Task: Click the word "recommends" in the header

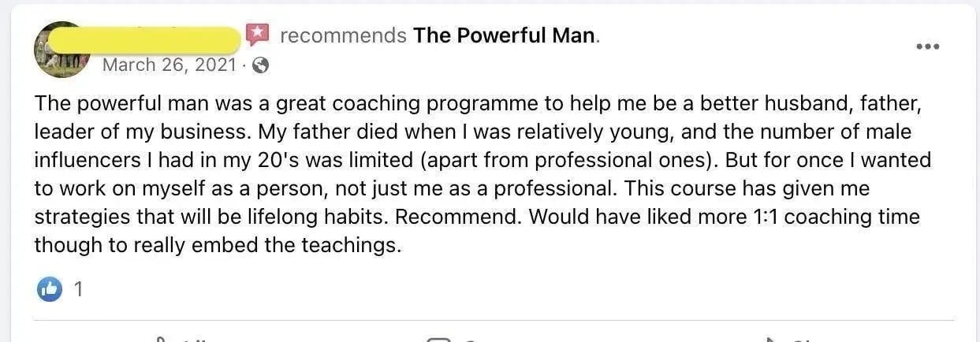Action: (343, 35)
